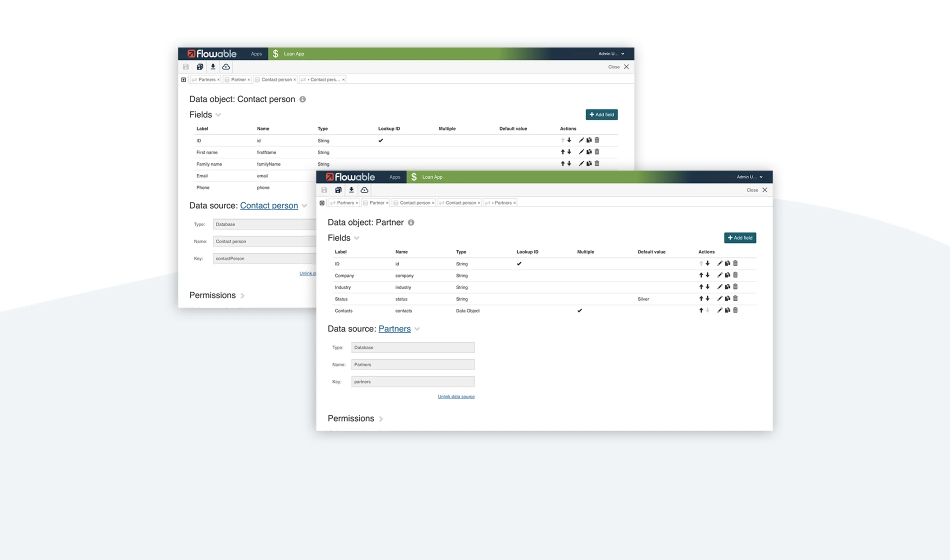The image size is (950, 560).
Task: Click cloud publish icon in front window toolbar
Action: coord(364,190)
